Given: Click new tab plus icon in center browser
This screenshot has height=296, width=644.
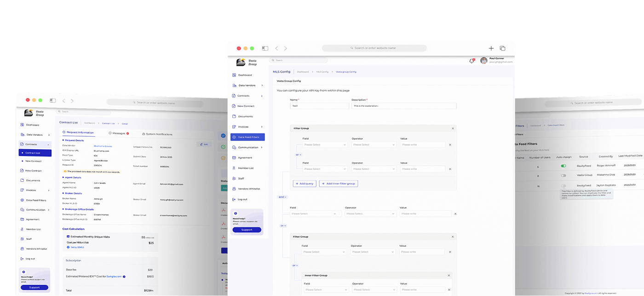Looking at the screenshot, I should coord(491,48).
